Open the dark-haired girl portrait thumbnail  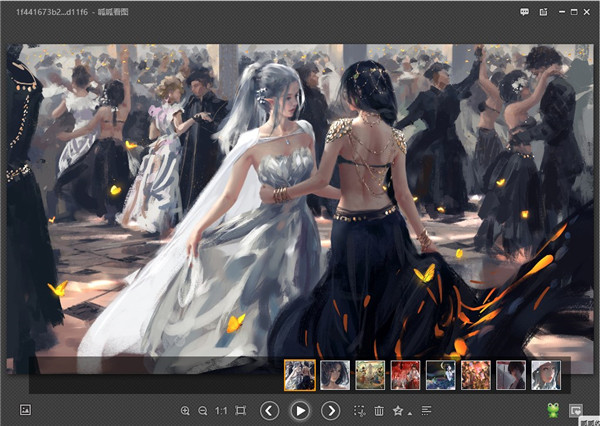click(335, 375)
